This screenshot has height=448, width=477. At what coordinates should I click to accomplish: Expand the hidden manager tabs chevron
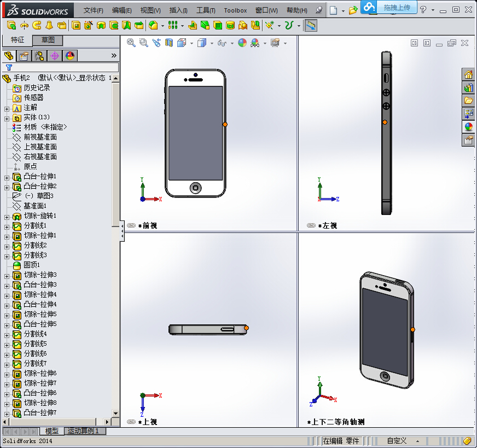pos(114,55)
